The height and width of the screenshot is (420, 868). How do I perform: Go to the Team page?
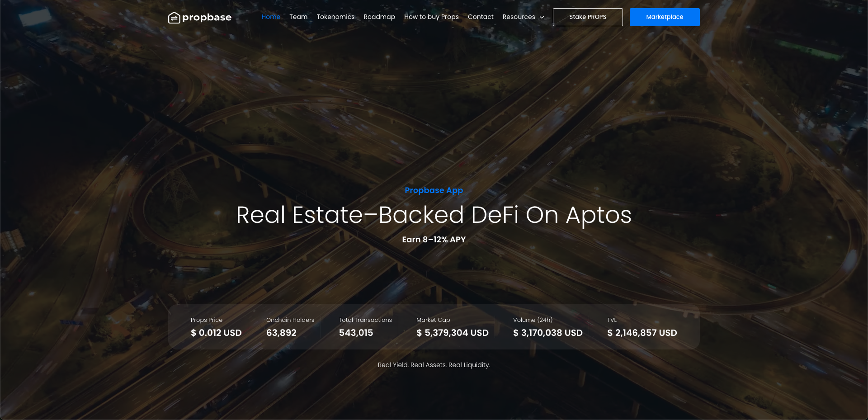[x=298, y=17]
